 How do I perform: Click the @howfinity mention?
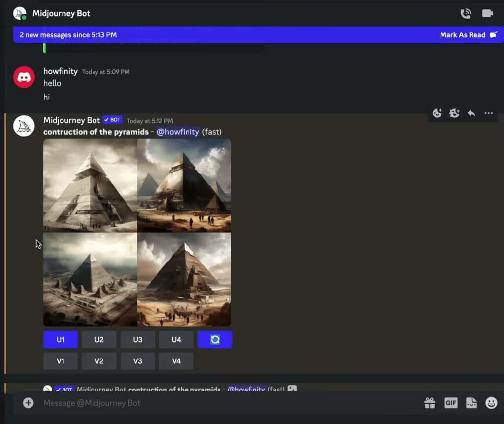coord(178,132)
